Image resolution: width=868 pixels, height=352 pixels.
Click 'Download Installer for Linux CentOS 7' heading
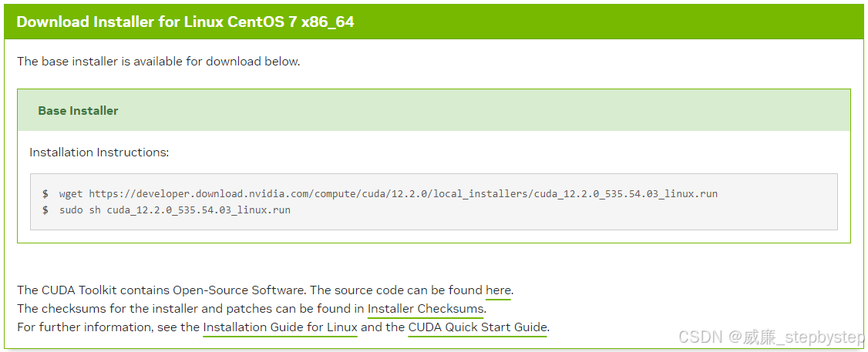click(185, 22)
